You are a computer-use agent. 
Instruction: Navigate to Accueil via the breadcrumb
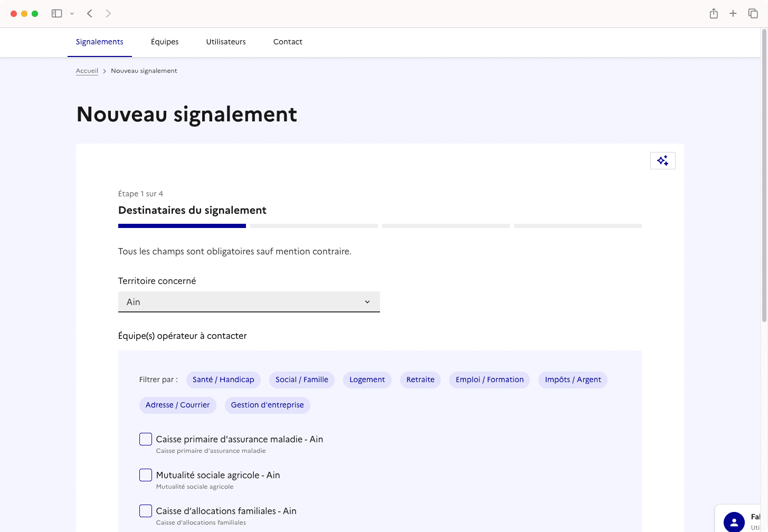[x=87, y=70]
